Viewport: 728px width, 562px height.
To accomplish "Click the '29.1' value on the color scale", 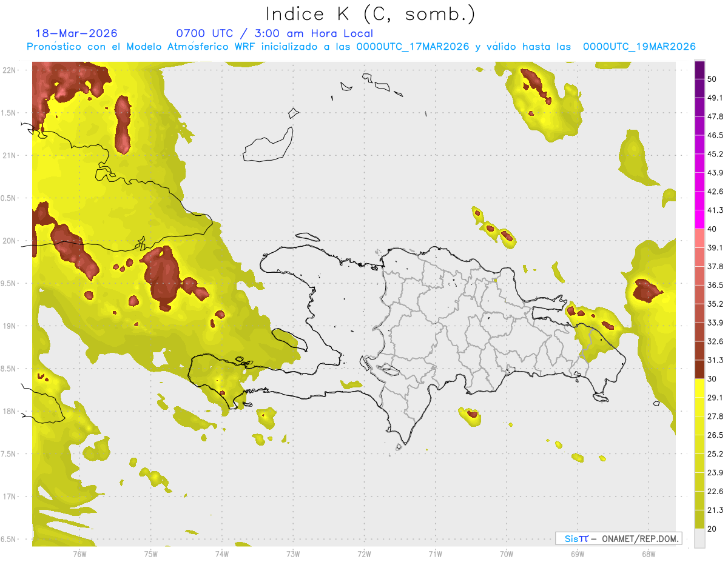I will click(x=715, y=398).
